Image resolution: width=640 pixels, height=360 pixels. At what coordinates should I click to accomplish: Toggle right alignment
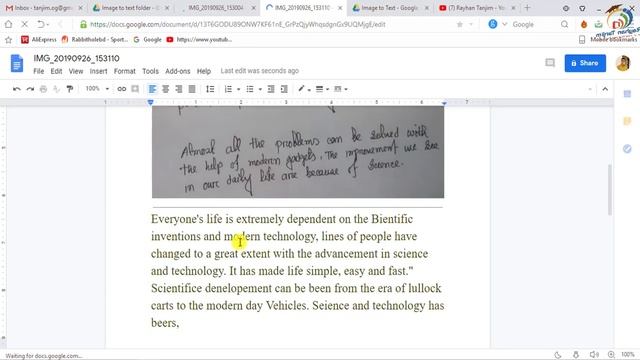pos(178,89)
